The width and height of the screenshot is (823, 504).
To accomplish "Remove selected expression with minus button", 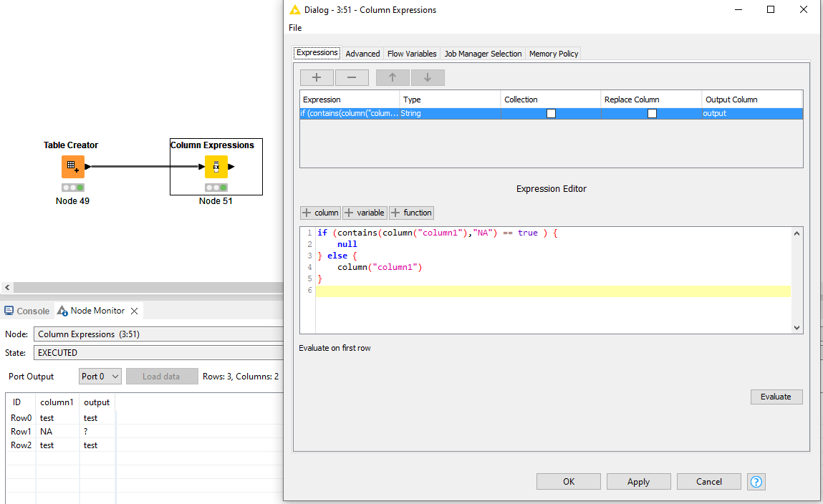I will tap(352, 77).
